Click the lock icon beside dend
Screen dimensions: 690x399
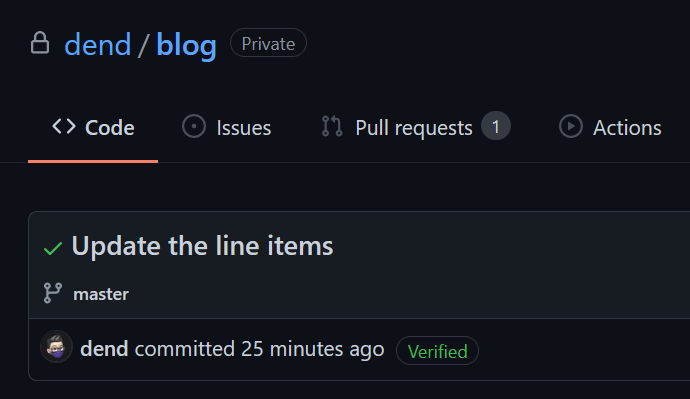pyautogui.click(x=40, y=43)
